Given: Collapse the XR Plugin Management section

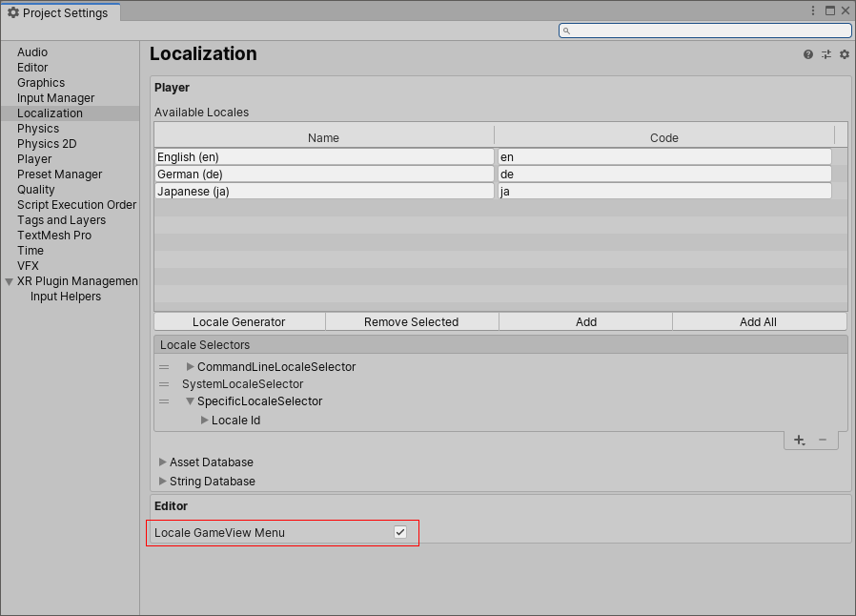Looking at the screenshot, I should (x=9, y=280).
